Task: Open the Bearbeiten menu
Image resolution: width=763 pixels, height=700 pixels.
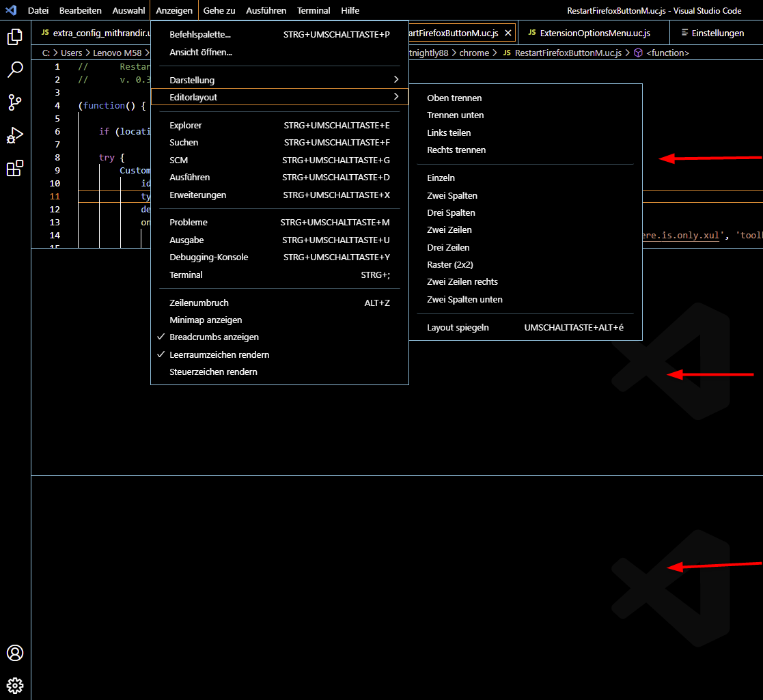Action: pos(81,10)
